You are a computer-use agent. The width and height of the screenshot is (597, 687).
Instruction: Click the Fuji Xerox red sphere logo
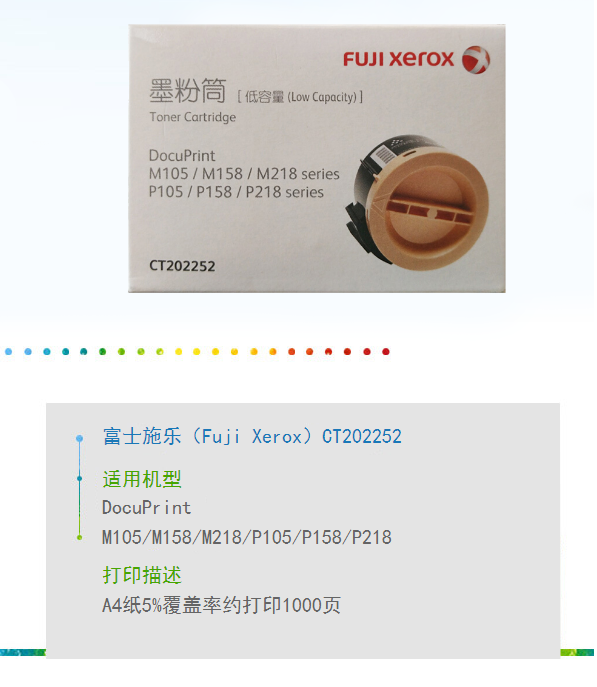[x=476, y=60]
